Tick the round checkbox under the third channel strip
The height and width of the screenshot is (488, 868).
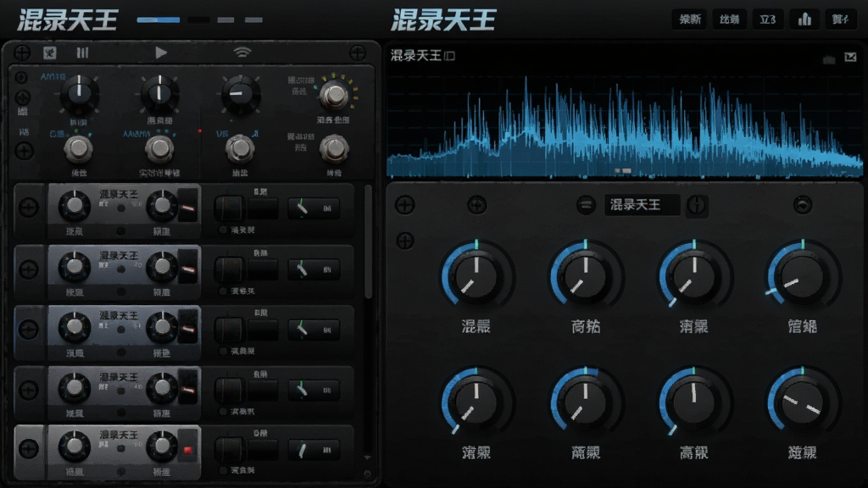[x=223, y=352]
